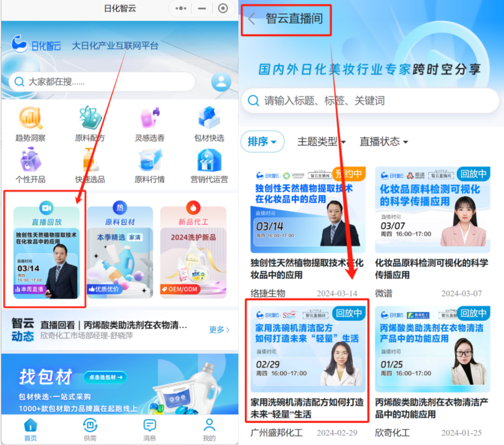Switch to the 消息 messages tab
The height and width of the screenshot is (445, 504).
149,430
